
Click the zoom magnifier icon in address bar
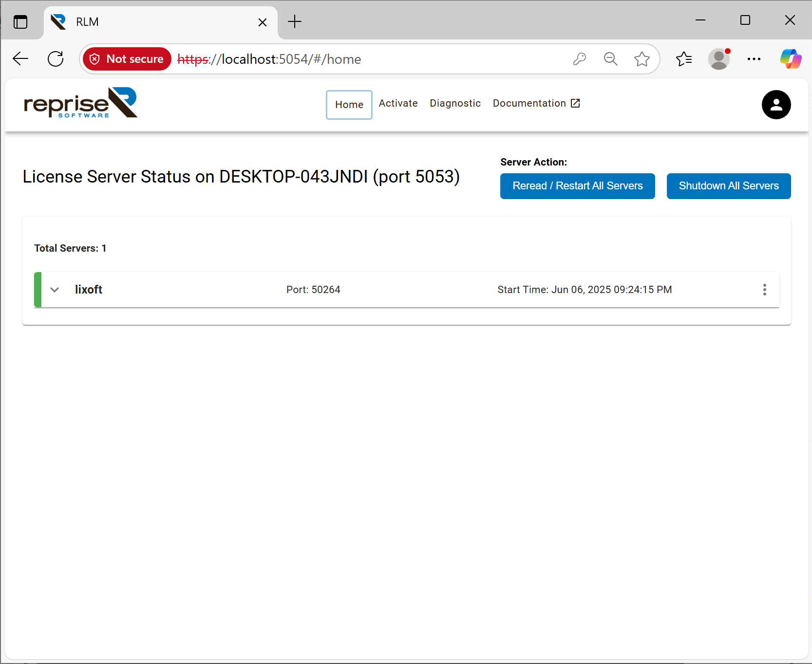point(610,59)
